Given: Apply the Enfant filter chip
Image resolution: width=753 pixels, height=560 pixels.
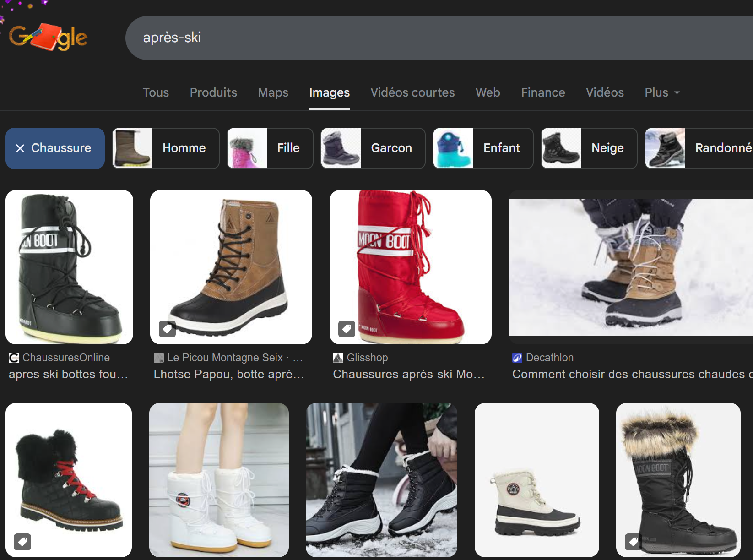Looking at the screenshot, I should 483,148.
